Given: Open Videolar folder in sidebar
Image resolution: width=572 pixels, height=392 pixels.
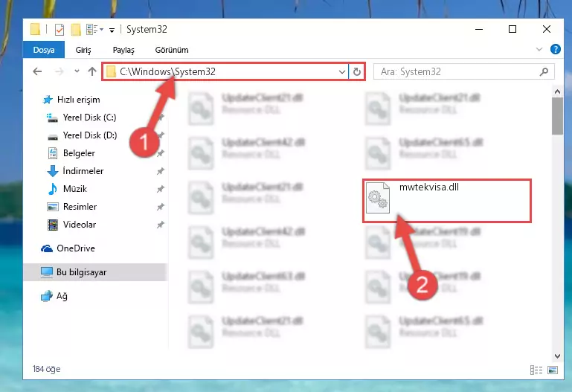Looking at the screenshot, I should click(x=80, y=225).
